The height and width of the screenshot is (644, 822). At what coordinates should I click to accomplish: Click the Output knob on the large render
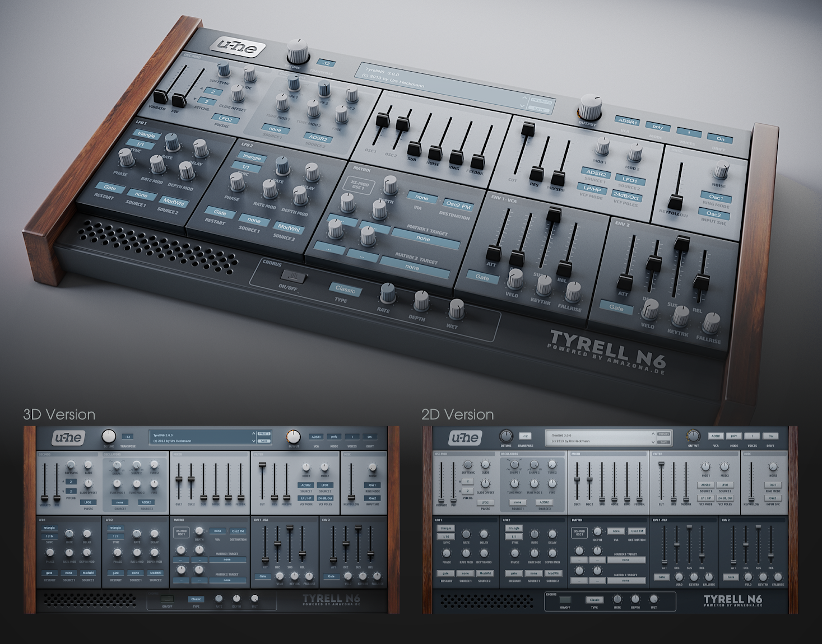pos(590,108)
